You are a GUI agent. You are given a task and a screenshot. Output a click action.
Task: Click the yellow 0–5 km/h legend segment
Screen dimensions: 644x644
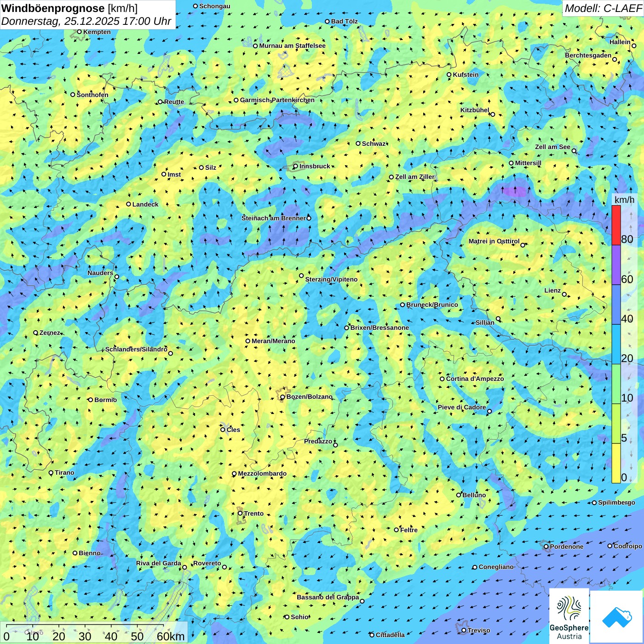616,463
